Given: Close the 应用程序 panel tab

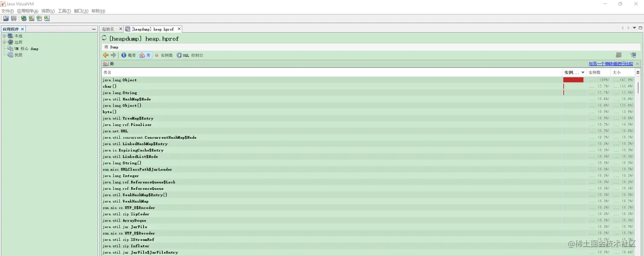Looking at the screenshot, I should (23, 29).
